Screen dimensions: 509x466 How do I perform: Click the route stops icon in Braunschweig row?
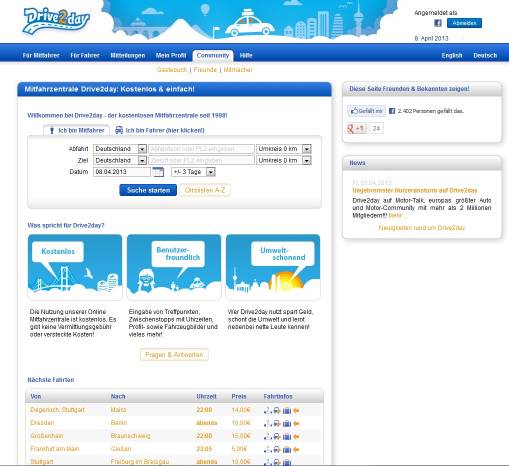[x=267, y=436]
